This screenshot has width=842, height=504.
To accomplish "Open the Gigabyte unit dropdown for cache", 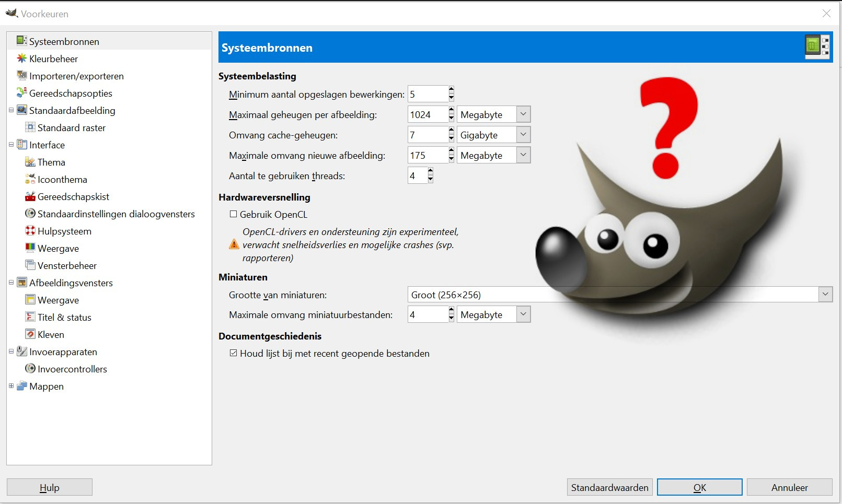I will [523, 135].
